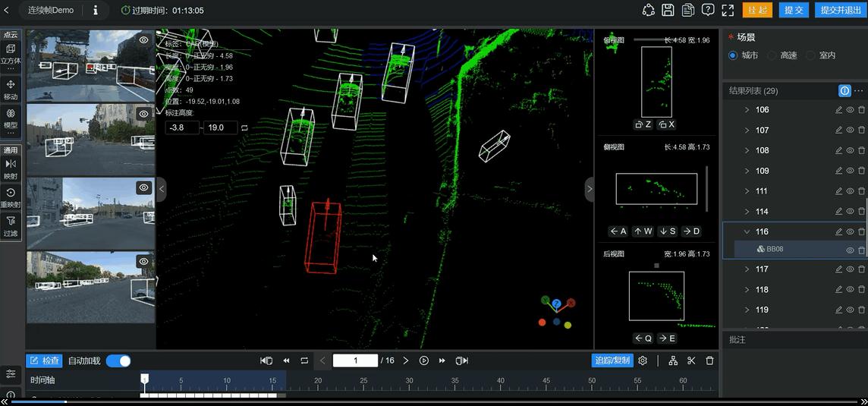This screenshot has width=868, height=406.
Task: Toggle visibility of fourth camera image
Action: pos(144,261)
